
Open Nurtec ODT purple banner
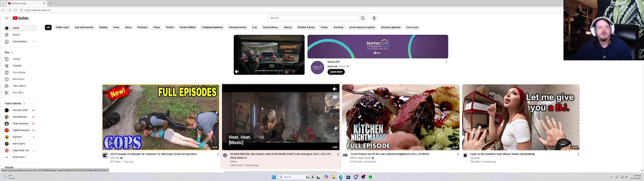378,47
